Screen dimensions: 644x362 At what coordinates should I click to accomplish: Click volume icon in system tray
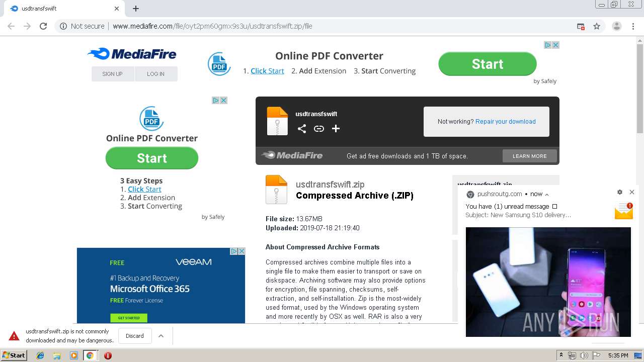click(584, 355)
